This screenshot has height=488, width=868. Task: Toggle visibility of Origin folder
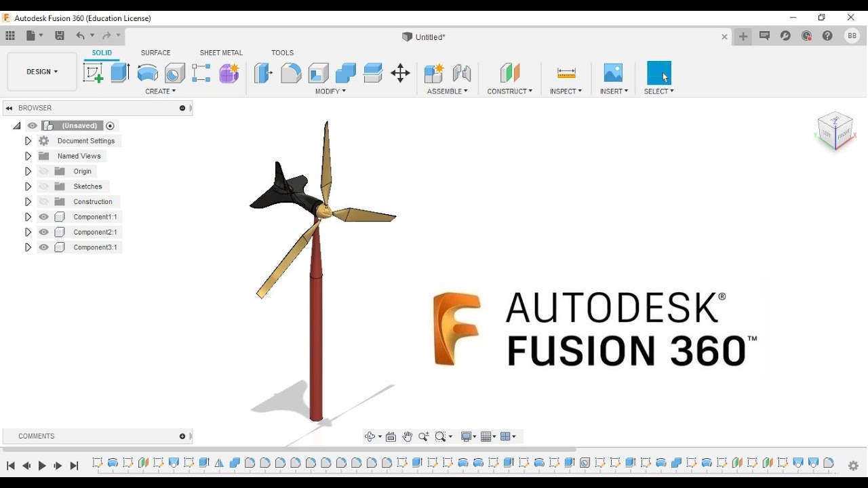(x=44, y=171)
